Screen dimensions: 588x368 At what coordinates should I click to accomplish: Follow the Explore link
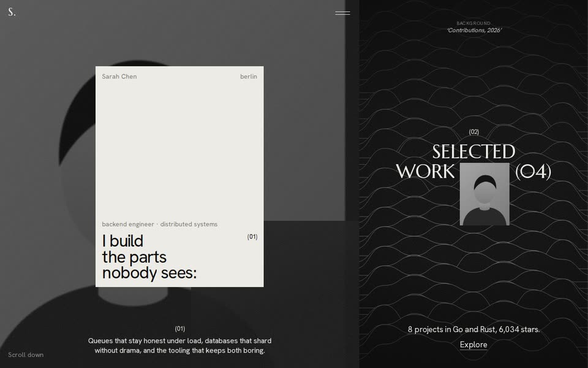(473, 345)
